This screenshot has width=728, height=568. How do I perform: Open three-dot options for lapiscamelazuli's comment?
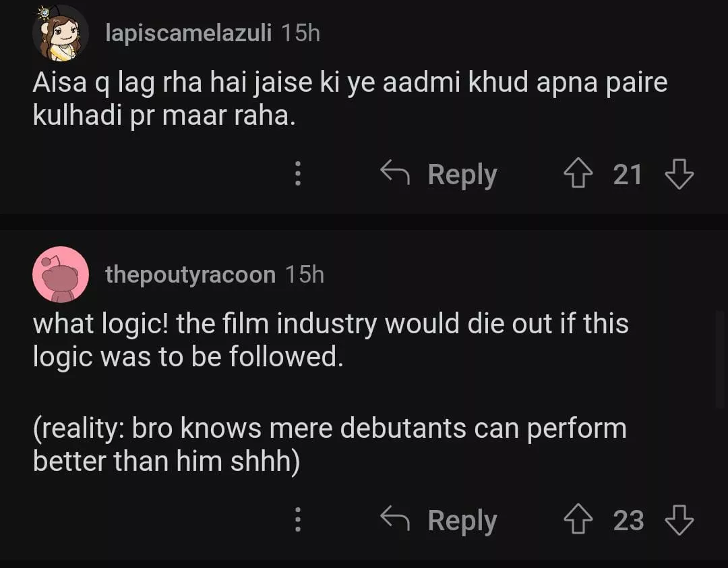[297, 175]
